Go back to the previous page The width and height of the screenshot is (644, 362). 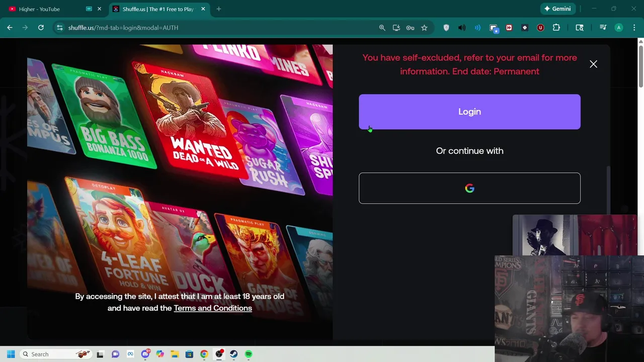[10, 28]
